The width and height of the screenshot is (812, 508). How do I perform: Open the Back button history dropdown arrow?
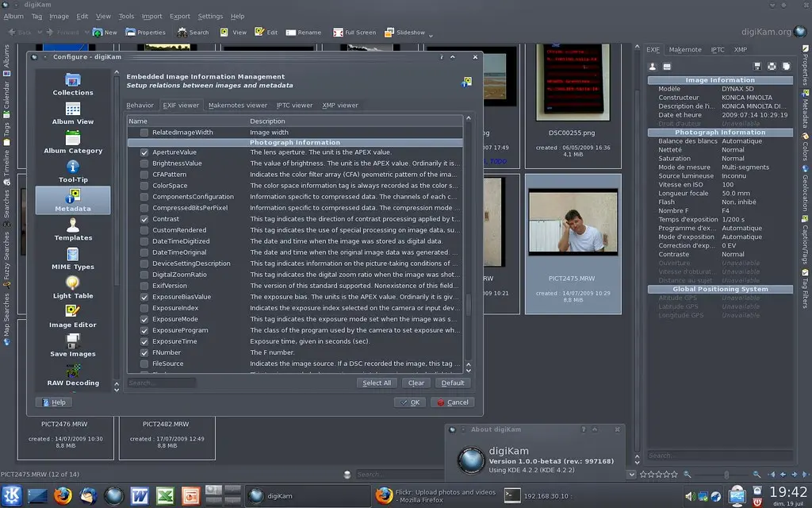click(x=39, y=33)
